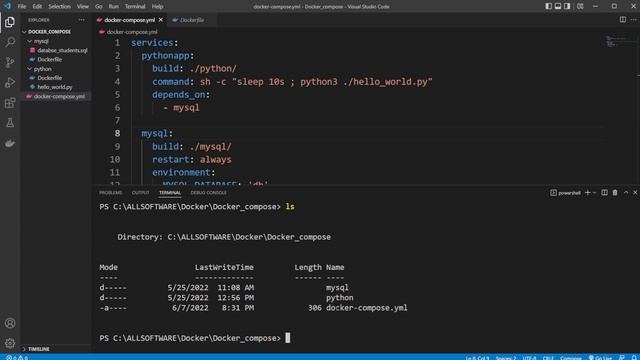Open the Manage gear icon

point(10,343)
